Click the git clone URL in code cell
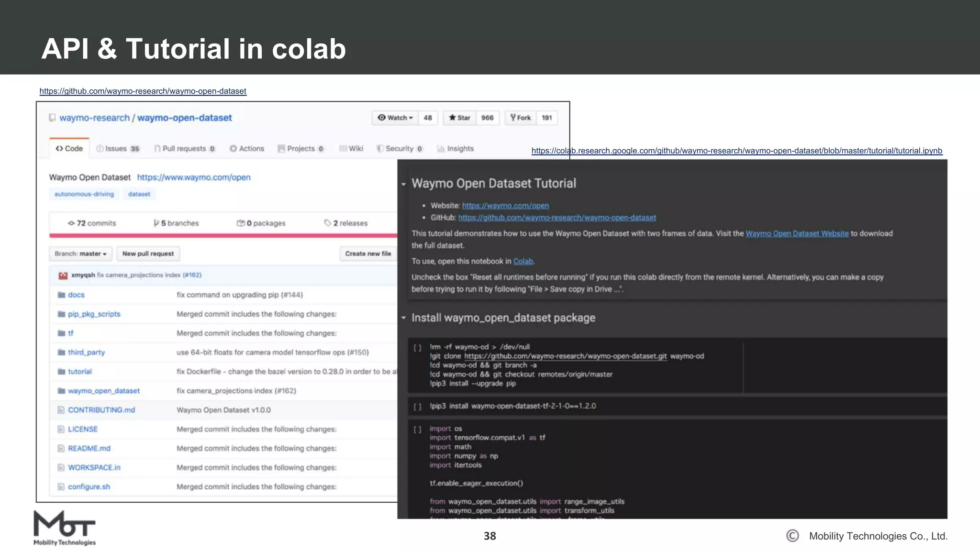Viewport: 980px width, 551px height. [566, 356]
